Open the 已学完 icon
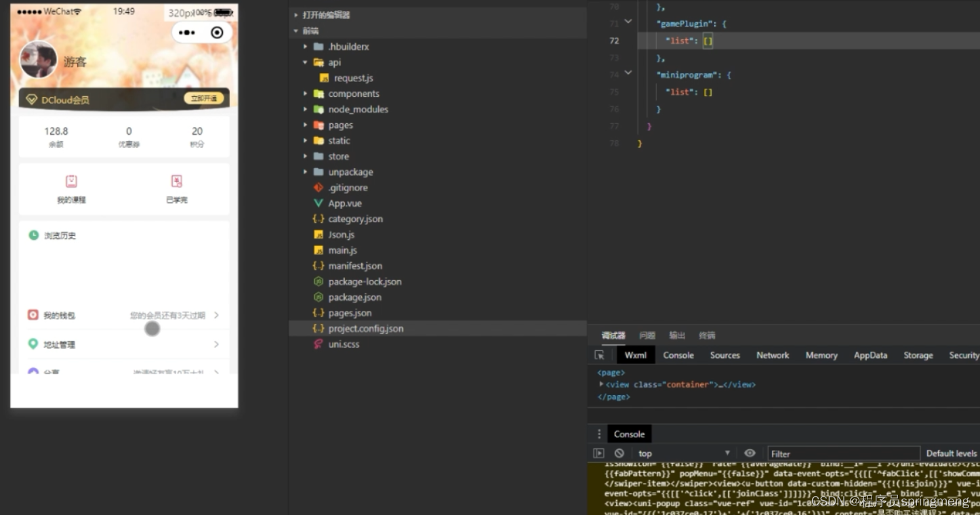This screenshot has height=515, width=980. coord(176,181)
